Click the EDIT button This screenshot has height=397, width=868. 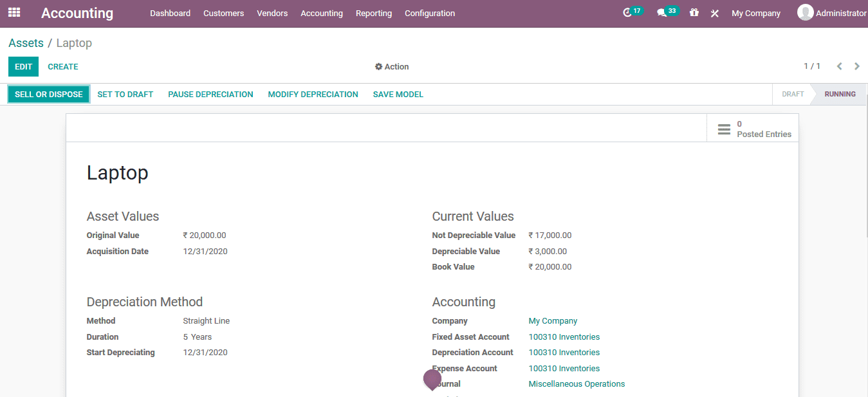click(23, 66)
